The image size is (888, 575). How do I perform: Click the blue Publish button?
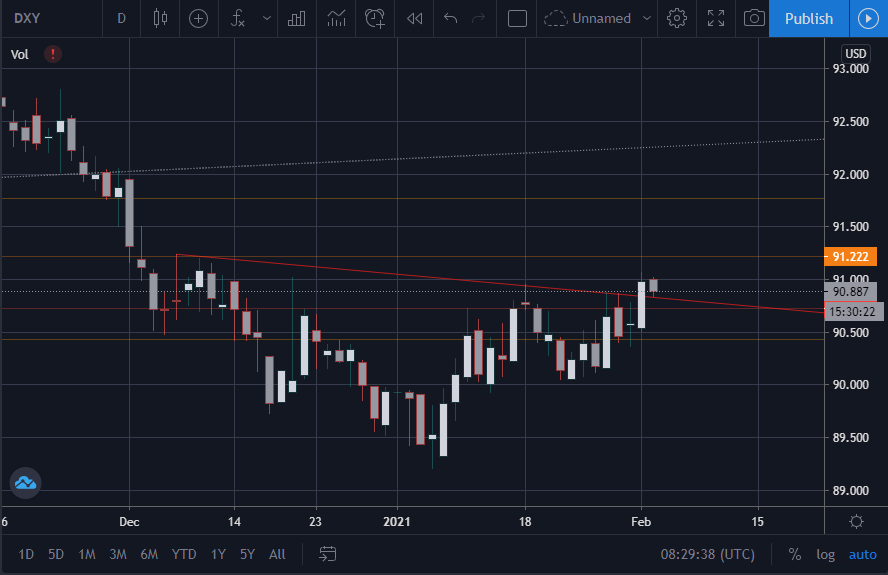coord(809,18)
